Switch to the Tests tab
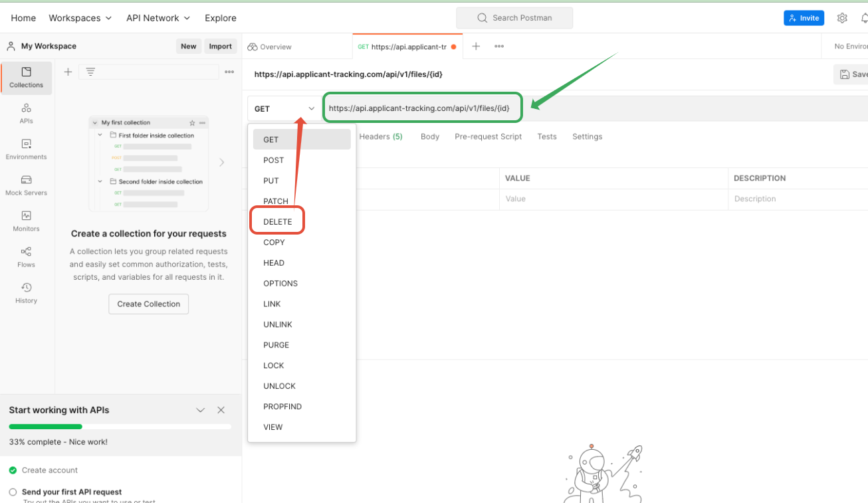Image resolution: width=868 pixels, height=503 pixels. pyautogui.click(x=547, y=136)
